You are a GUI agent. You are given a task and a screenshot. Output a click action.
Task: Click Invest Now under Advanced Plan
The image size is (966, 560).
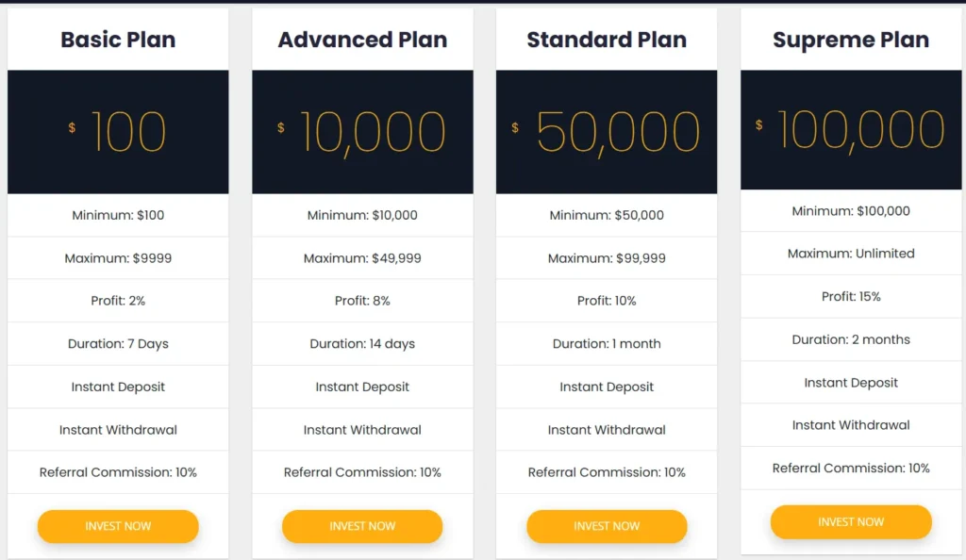pyautogui.click(x=362, y=526)
